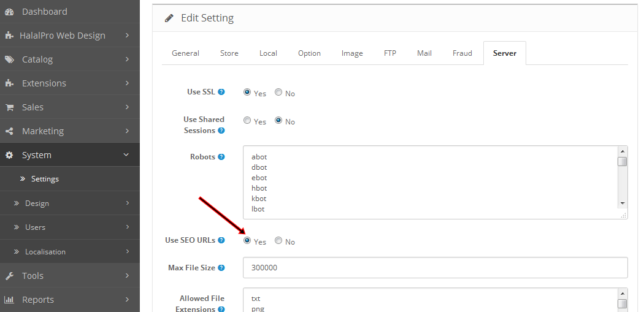The image size is (644, 312).
Task: Click the Sales shopping cart icon
Action: (x=9, y=107)
